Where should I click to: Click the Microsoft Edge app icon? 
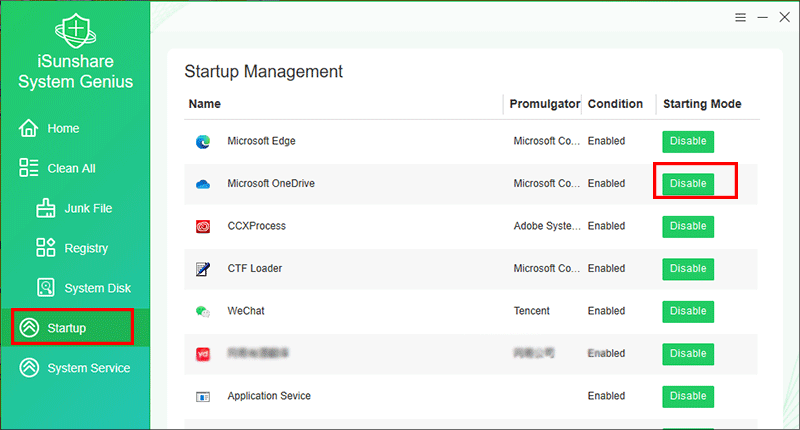[x=203, y=142]
